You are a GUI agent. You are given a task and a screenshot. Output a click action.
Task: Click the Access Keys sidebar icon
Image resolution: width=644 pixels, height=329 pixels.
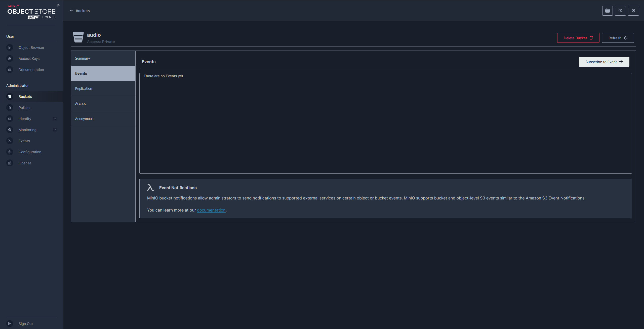pyautogui.click(x=10, y=59)
